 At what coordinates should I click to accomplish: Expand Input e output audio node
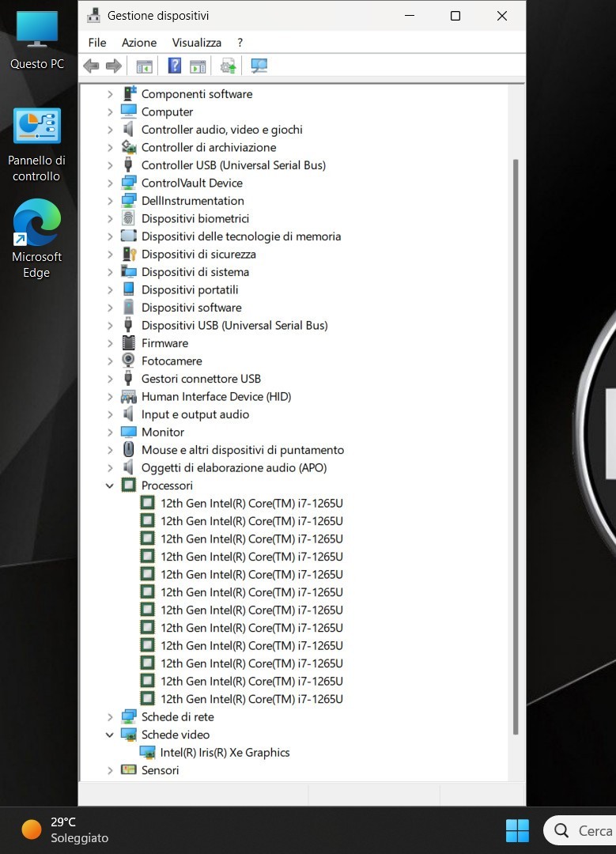click(110, 414)
